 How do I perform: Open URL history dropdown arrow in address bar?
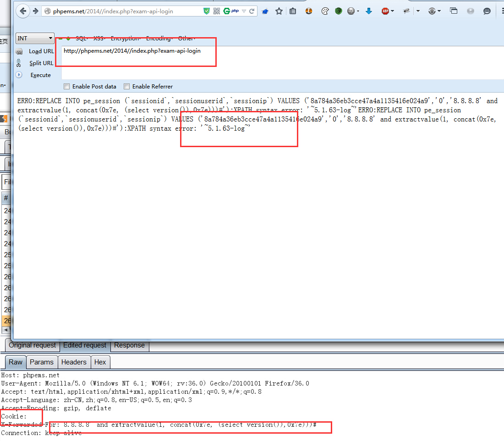click(x=244, y=11)
